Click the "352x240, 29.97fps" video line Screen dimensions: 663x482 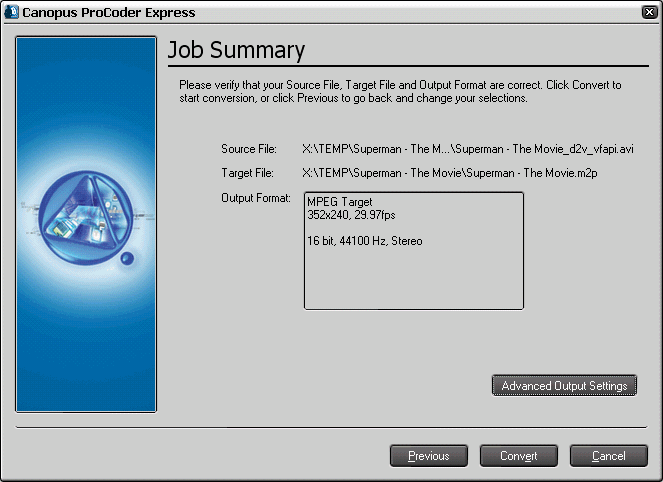coord(354,215)
